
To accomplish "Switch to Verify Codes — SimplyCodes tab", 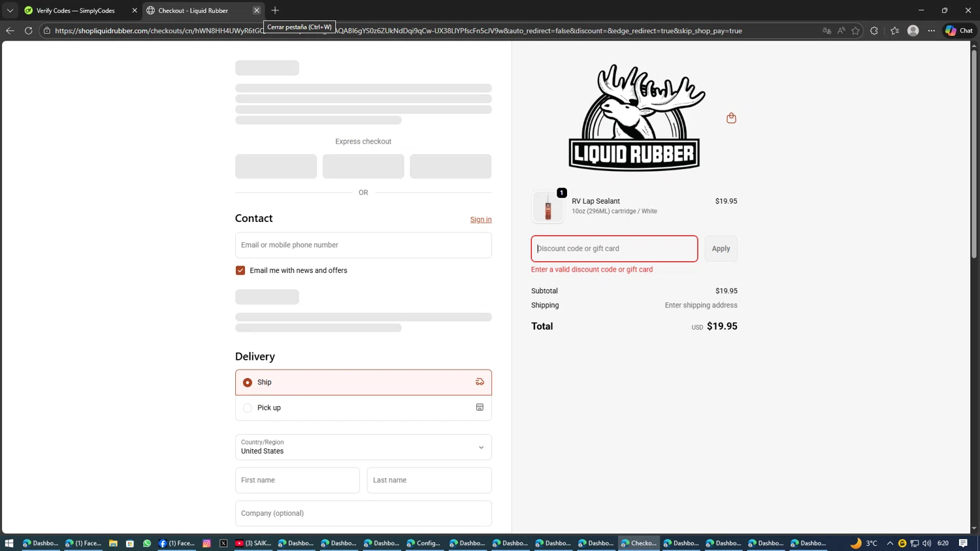I will [x=81, y=10].
